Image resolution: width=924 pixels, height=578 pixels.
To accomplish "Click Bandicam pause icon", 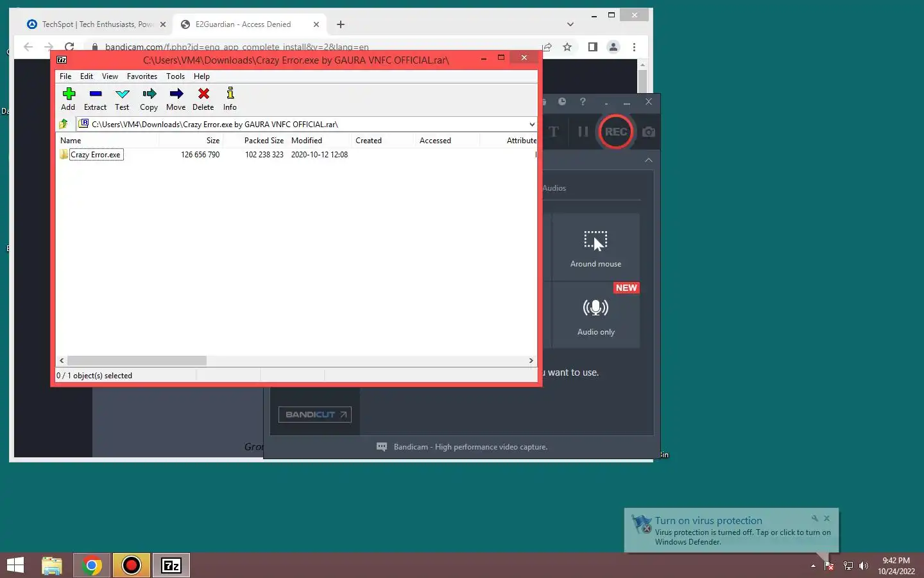I will click(x=583, y=132).
